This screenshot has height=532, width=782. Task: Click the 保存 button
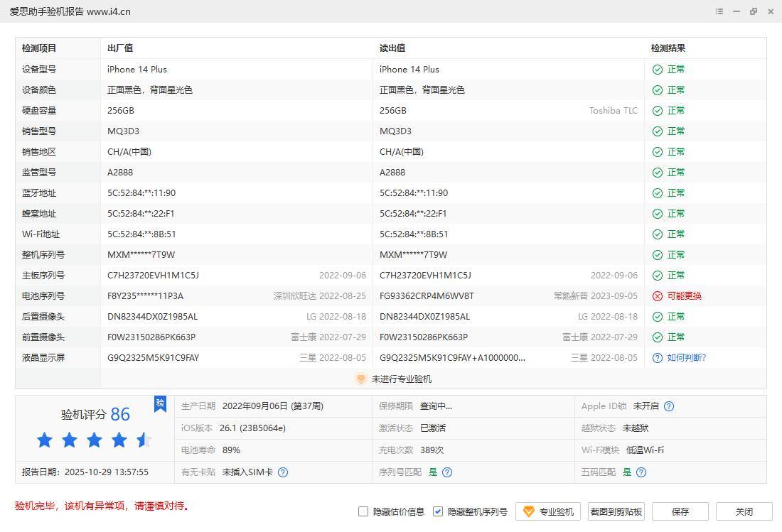tap(680, 511)
